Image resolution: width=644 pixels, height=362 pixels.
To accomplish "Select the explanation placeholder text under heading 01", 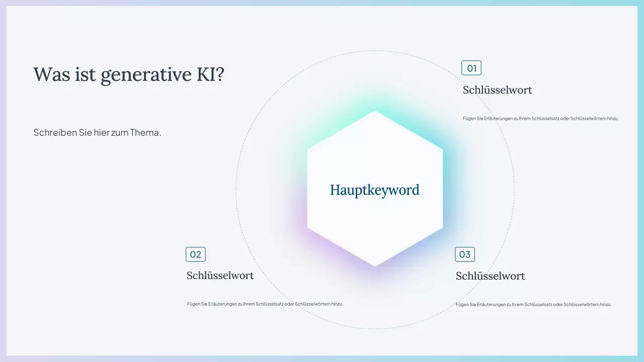I will [541, 118].
